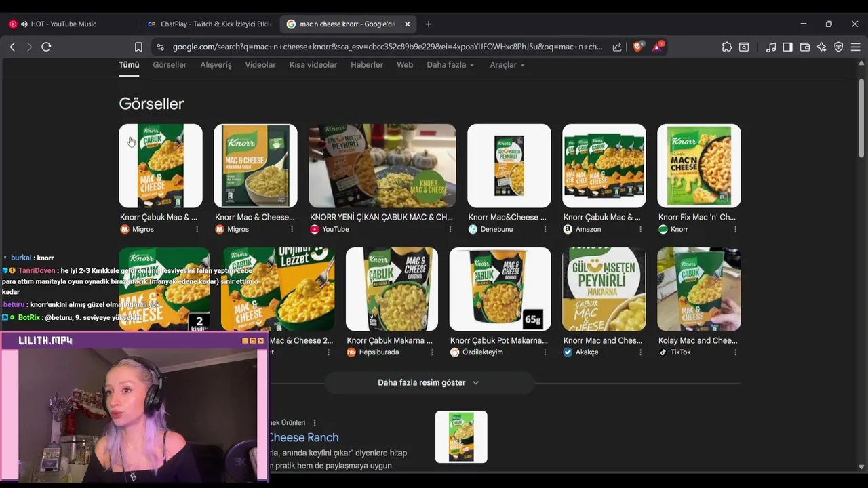Select the Web search tab
Image resolution: width=868 pixels, height=488 pixels.
pos(405,65)
